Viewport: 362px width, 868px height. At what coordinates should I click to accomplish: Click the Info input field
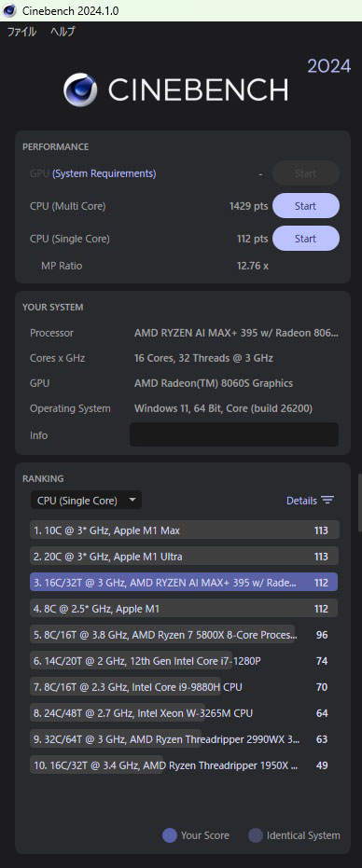coord(234,434)
